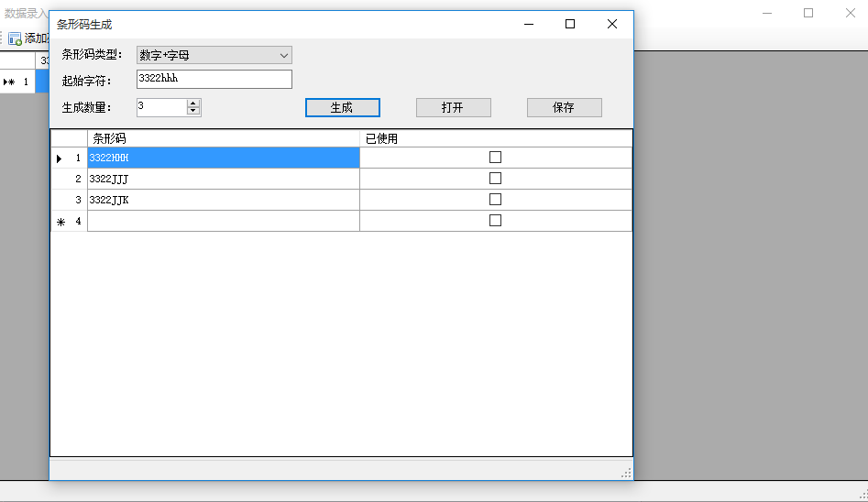Close the 条形码生成 dialog
The height and width of the screenshot is (502, 868).
(612, 25)
